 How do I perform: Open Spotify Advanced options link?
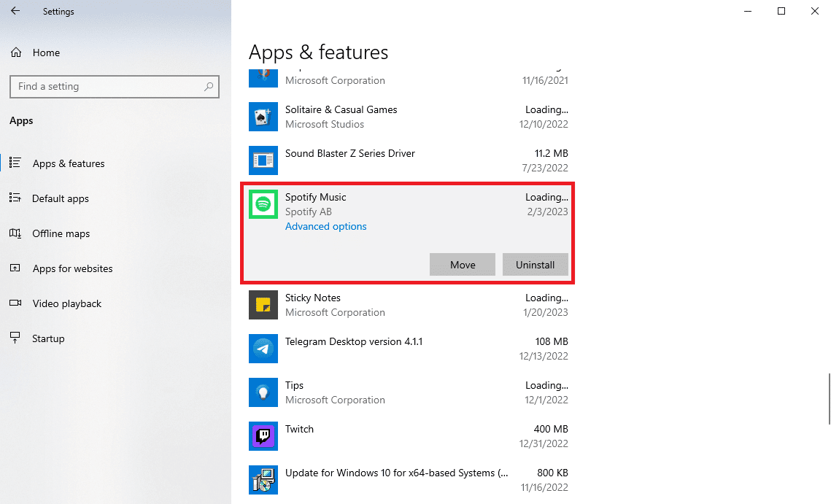(x=326, y=226)
